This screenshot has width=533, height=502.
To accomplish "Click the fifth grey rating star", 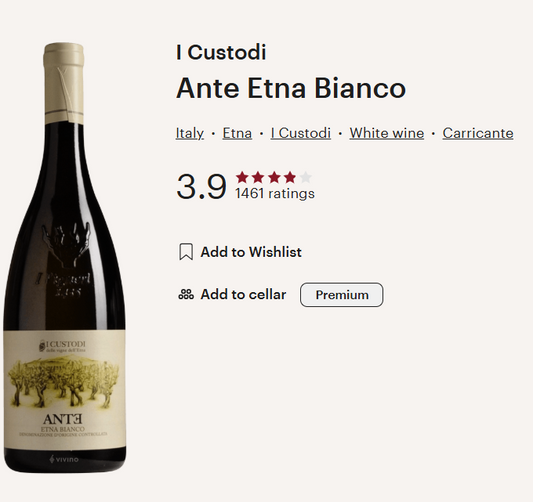I will point(306,177).
